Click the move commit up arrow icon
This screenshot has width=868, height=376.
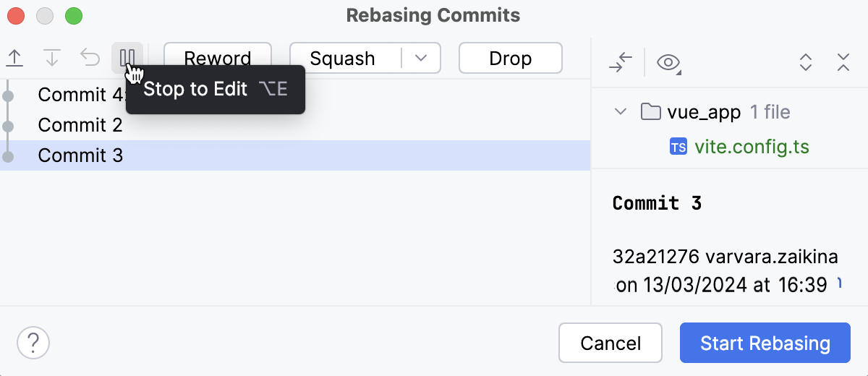14,58
